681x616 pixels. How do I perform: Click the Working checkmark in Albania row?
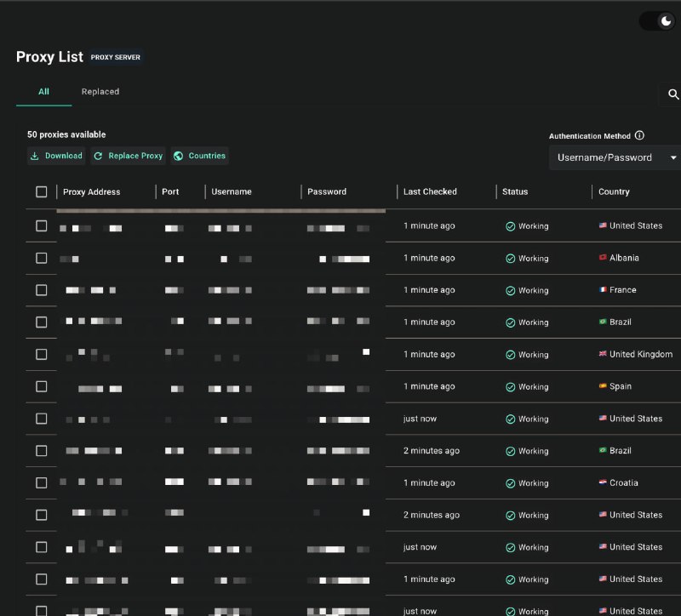(x=511, y=259)
